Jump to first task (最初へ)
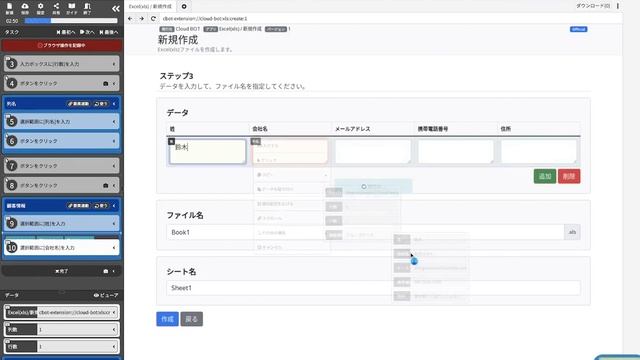Screen dimensions: 640x360 66,32
